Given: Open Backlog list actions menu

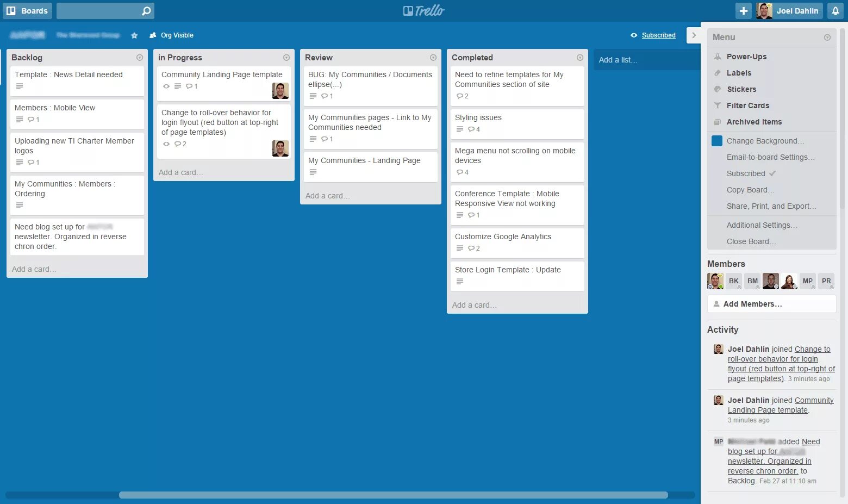Looking at the screenshot, I should click(x=140, y=58).
